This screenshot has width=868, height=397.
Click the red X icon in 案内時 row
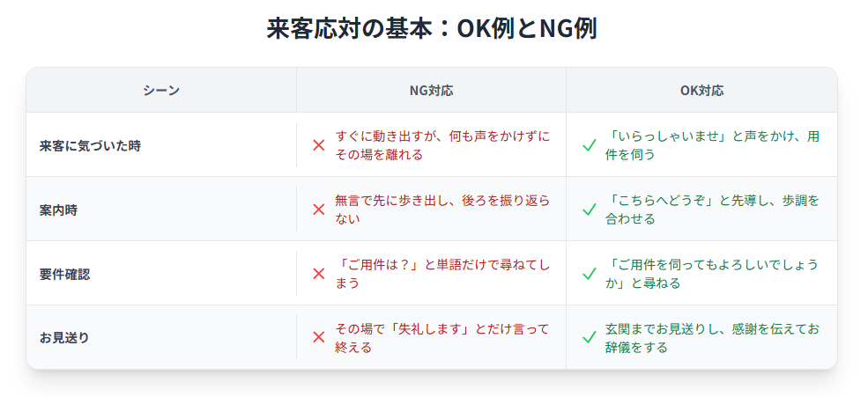point(318,210)
